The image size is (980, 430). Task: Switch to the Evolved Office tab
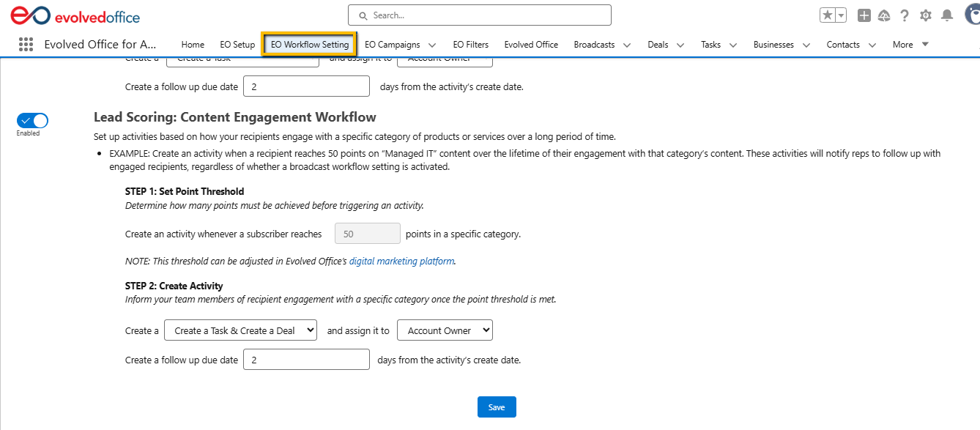(531, 45)
